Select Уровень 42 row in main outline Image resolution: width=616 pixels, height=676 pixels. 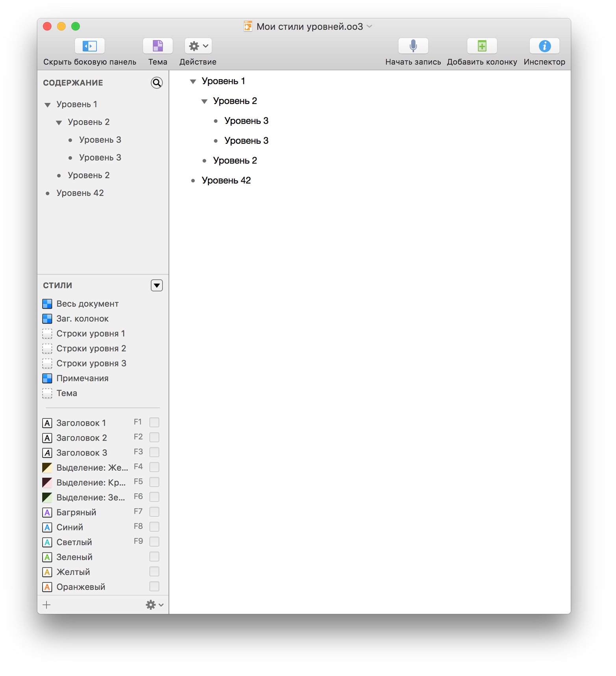(x=370, y=180)
